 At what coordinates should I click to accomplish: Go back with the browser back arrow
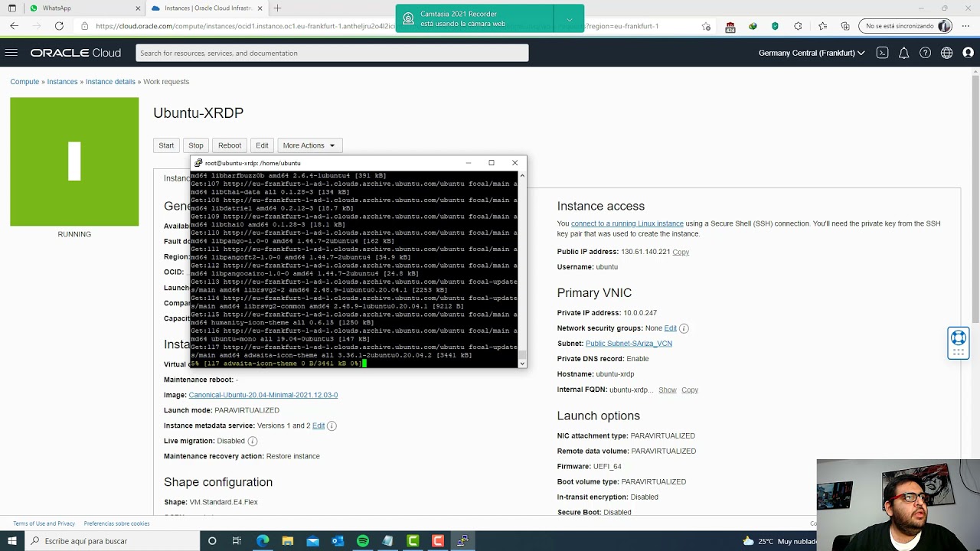click(14, 26)
